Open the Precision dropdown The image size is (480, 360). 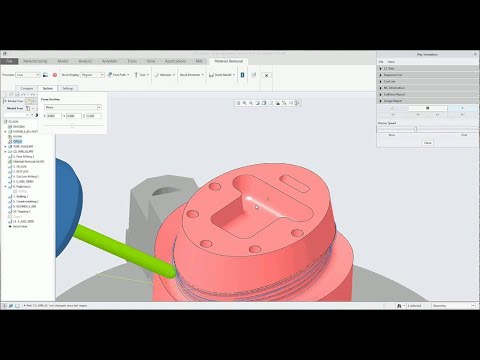click(28, 75)
